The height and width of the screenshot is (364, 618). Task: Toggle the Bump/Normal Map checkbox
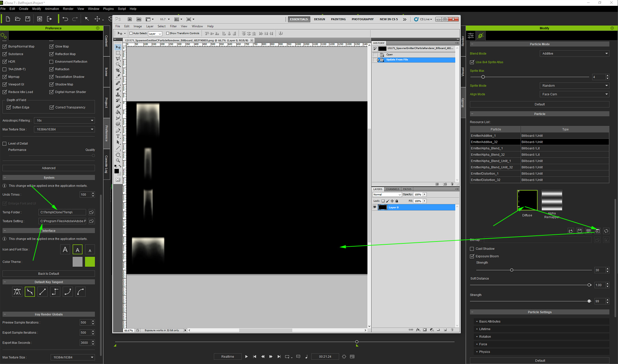point(5,46)
